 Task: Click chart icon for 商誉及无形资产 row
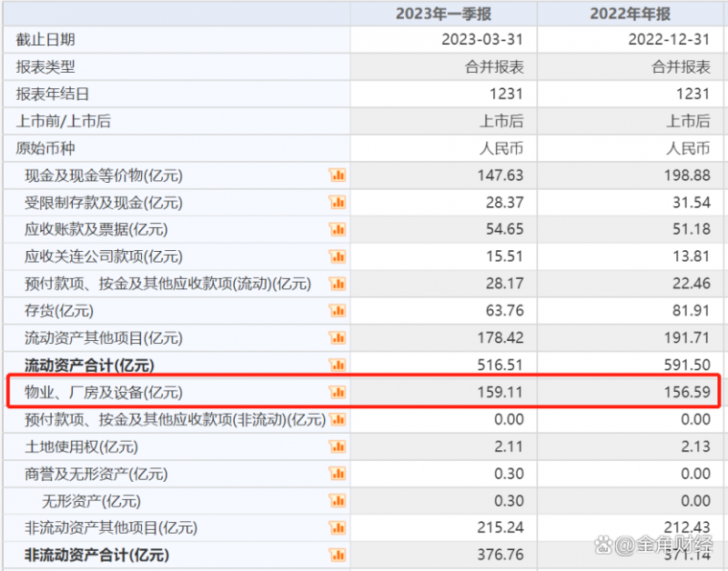tap(337, 474)
